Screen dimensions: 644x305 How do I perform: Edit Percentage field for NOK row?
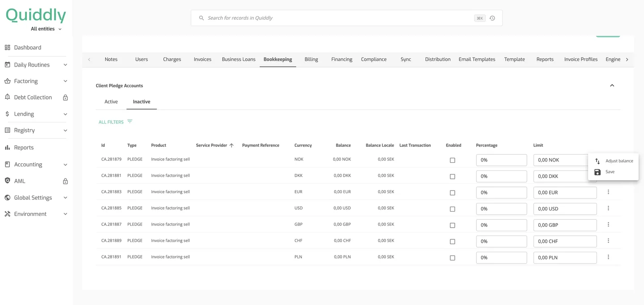pyautogui.click(x=501, y=160)
